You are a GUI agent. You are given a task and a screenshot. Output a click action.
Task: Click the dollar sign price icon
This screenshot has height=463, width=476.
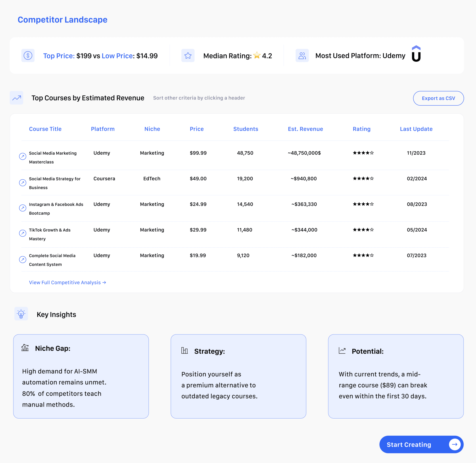(x=28, y=56)
